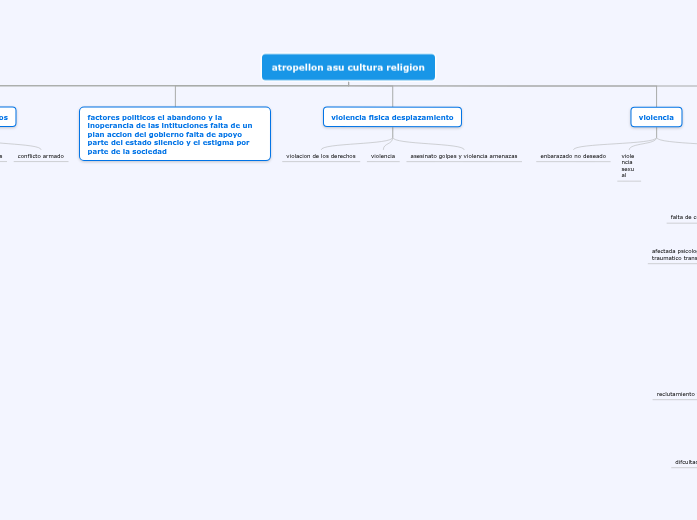Click the partially visible topic box at left edge
Screen dimensions: 697x520
(6, 117)
